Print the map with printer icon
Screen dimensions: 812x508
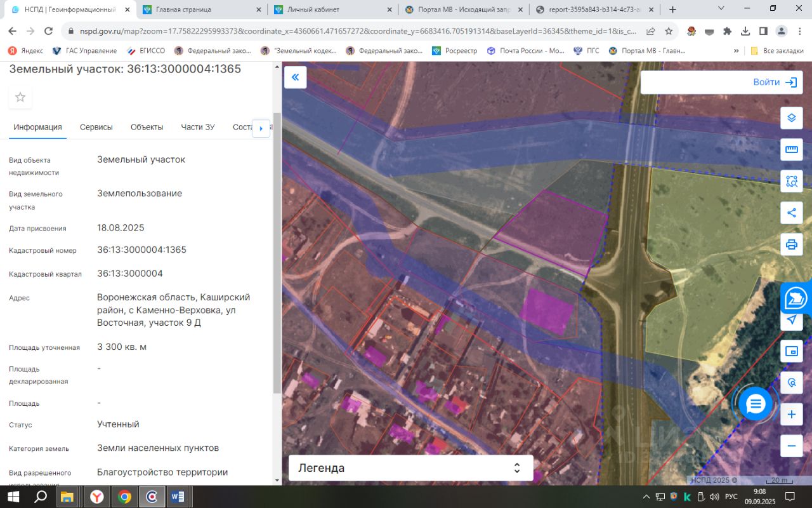pos(791,244)
